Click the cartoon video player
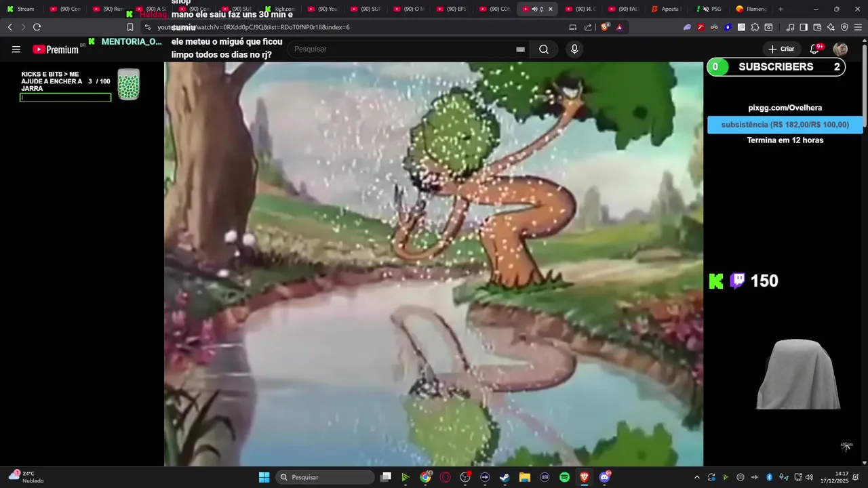This screenshot has height=488, width=868. pyautogui.click(x=433, y=264)
